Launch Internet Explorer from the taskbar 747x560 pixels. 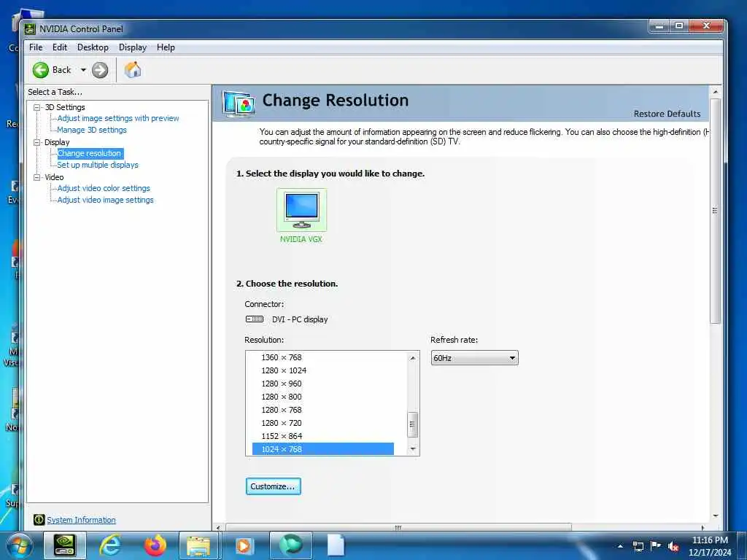click(x=110, y=545)
